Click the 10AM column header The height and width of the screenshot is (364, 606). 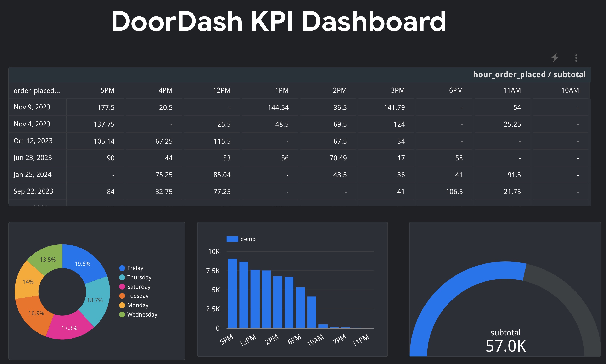point(570,90)
